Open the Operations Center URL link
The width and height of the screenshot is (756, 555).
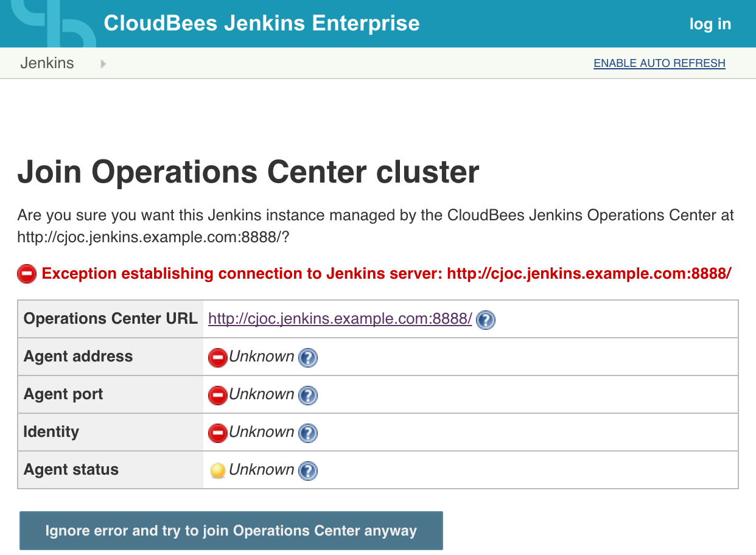click(340, 319)
